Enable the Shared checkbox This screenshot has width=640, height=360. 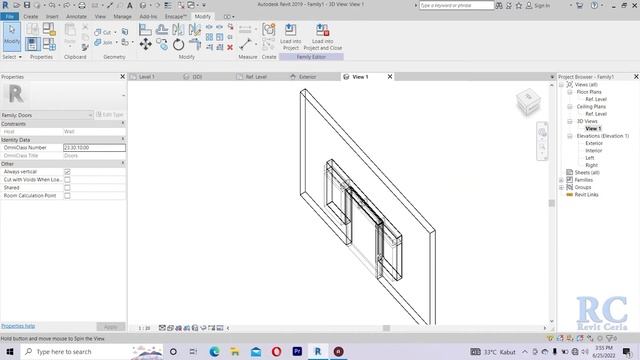tap(67, 188)
